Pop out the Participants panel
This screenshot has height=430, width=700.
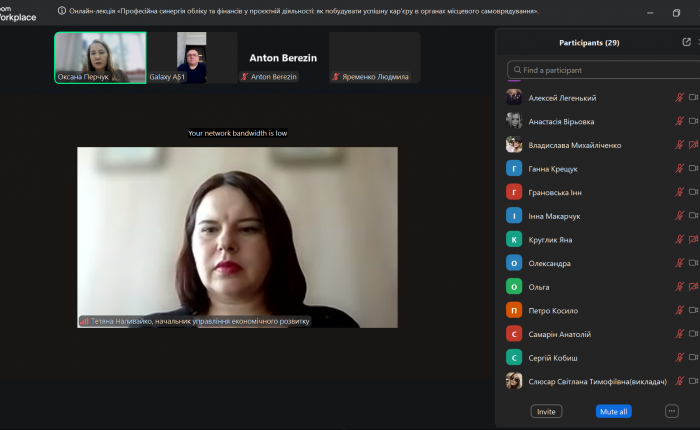tap(686, 42)
